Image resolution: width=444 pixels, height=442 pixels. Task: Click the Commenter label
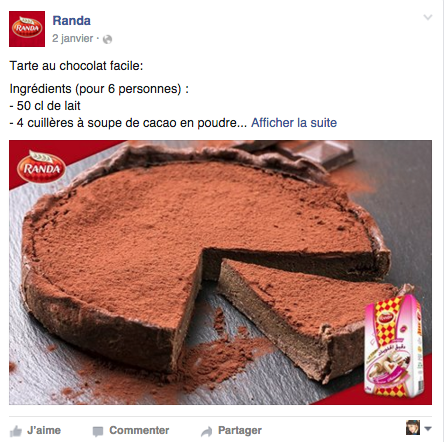coord(139,430)
